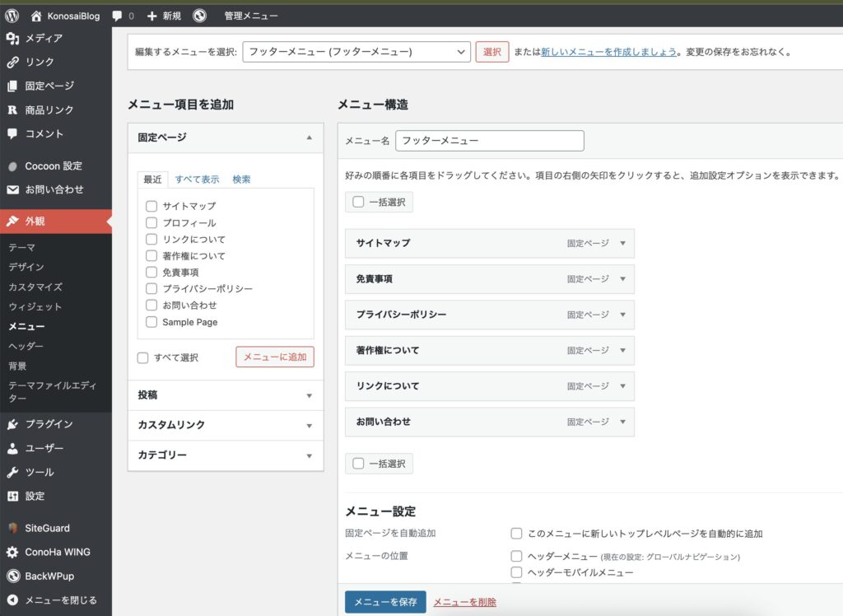Click the circular icon beside 管理メニュー
843x616 pixels.
199,16
